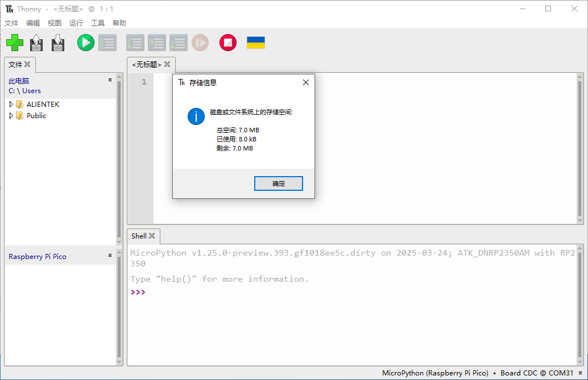The width and height of the screenshot is (588, 380).
Task: Click the Step into toolbar icon
Action: point(157,43)
